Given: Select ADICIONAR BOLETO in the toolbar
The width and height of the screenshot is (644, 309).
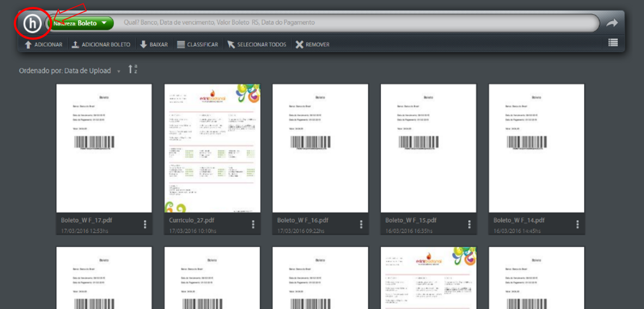Looking at the screenshot, I should [x=101, y=45].
